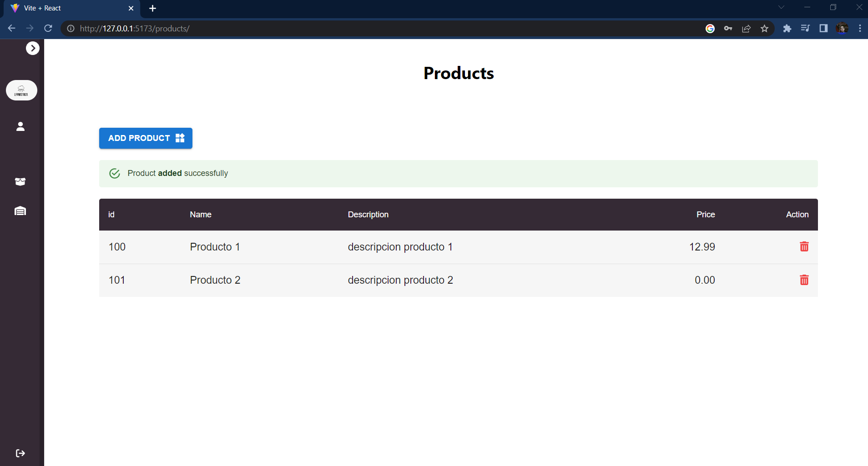Open the browser side panel icon

click(823, 28)
